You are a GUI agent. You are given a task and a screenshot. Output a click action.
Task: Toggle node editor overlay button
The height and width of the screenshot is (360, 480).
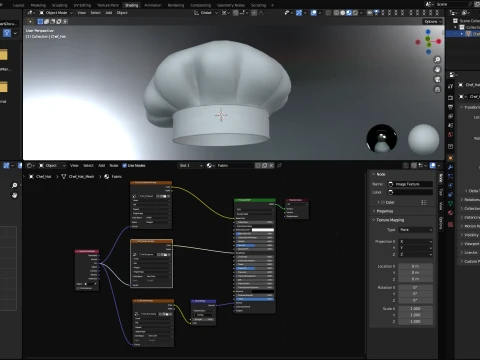(433, 165)
